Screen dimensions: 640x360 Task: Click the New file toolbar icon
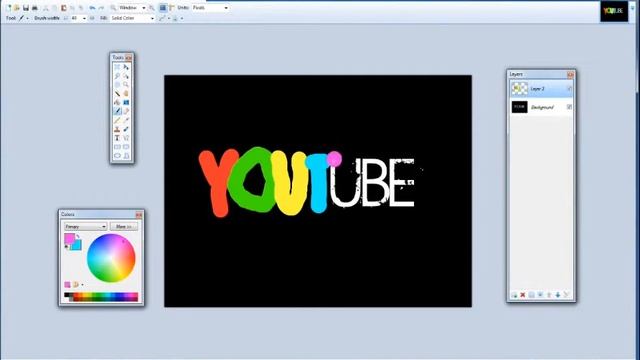pos(9,8)
